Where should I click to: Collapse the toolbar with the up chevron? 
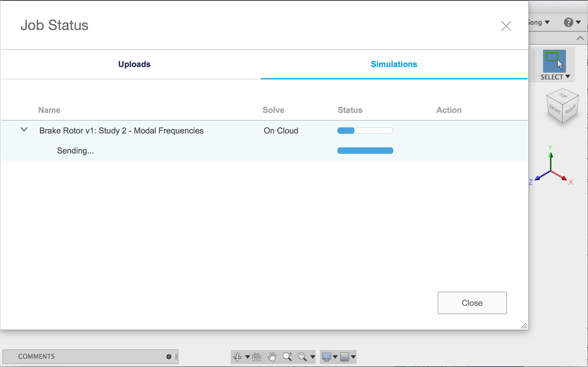[x=580, y=38]
